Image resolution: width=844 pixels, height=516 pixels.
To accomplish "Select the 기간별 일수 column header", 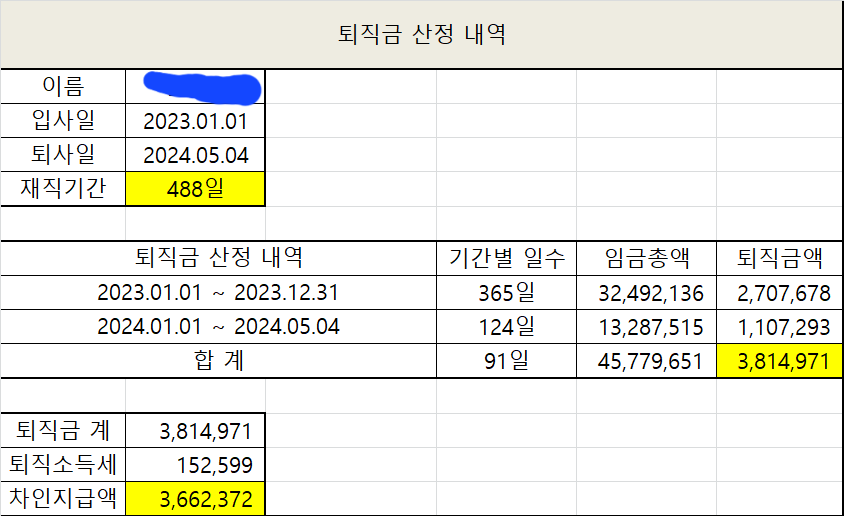I will coord(506,259).
